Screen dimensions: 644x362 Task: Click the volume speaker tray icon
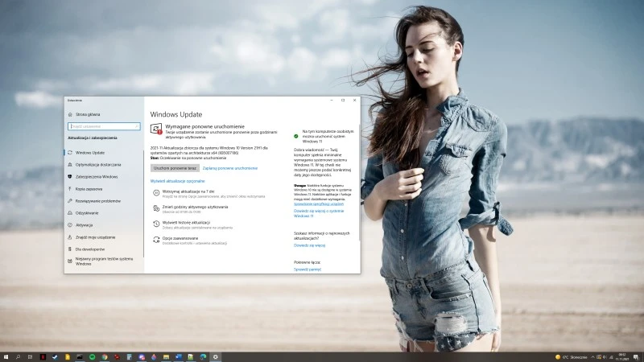pyautogui.click(x=605, y=357)
